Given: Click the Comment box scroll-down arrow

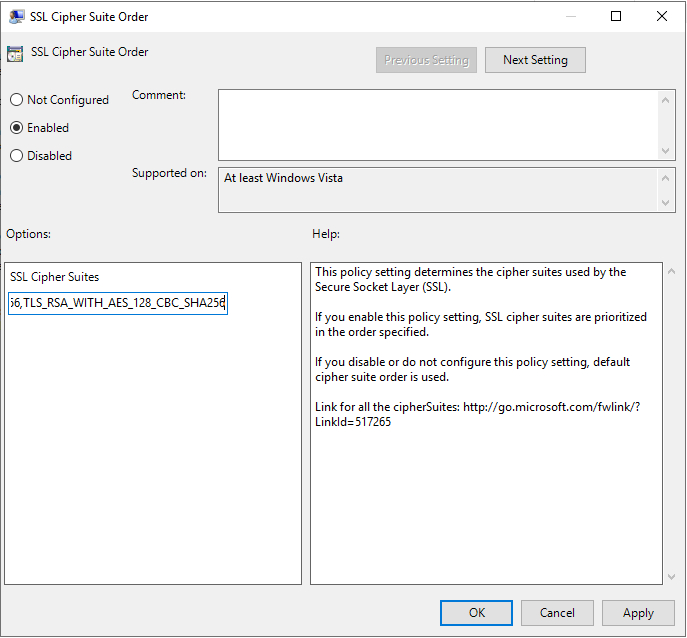Looking at the screenshot, I should [666, 151].
